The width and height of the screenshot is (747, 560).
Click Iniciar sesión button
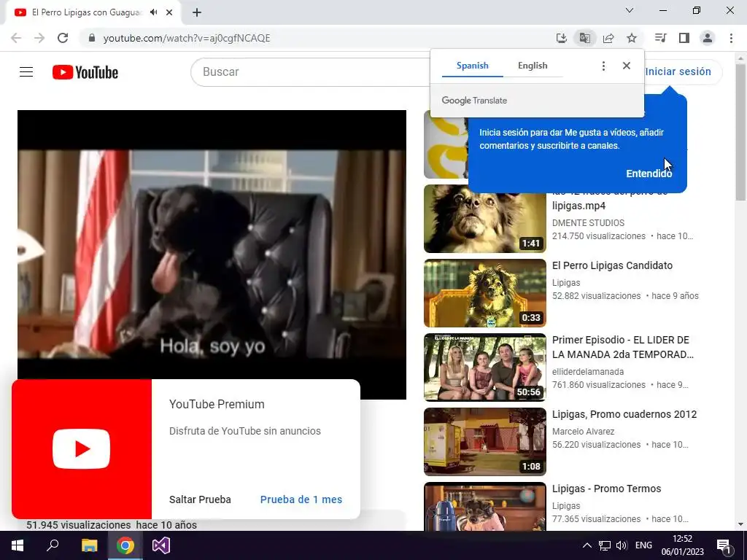[x=678, y=71]
